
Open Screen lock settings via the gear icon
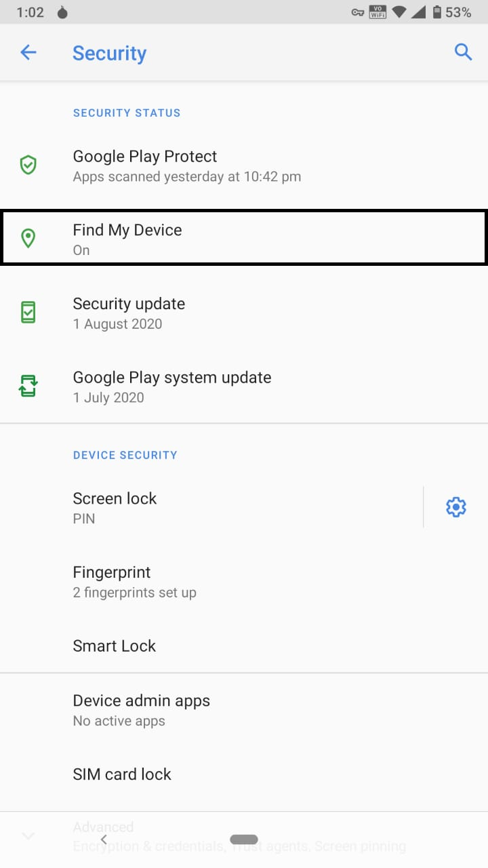pos(456,507)
